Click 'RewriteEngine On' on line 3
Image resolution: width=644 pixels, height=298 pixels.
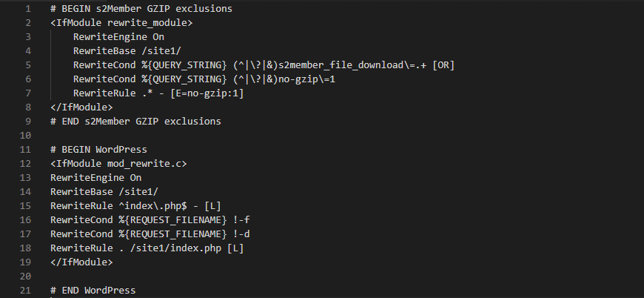click(118, 37)
